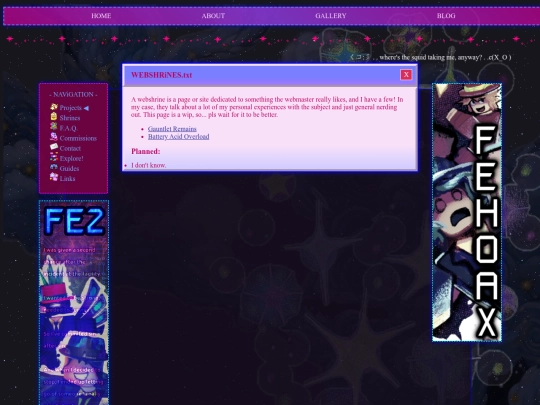Click the FE2 banner image

click(x=74, y=302)
